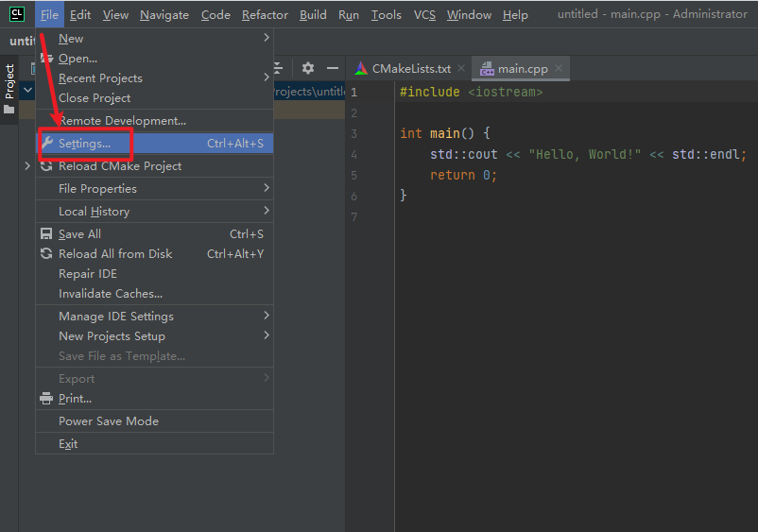This screenshot has height=532, width=758.
Task: Hide the Project panel using minus icon
Action: click(333, 68)
